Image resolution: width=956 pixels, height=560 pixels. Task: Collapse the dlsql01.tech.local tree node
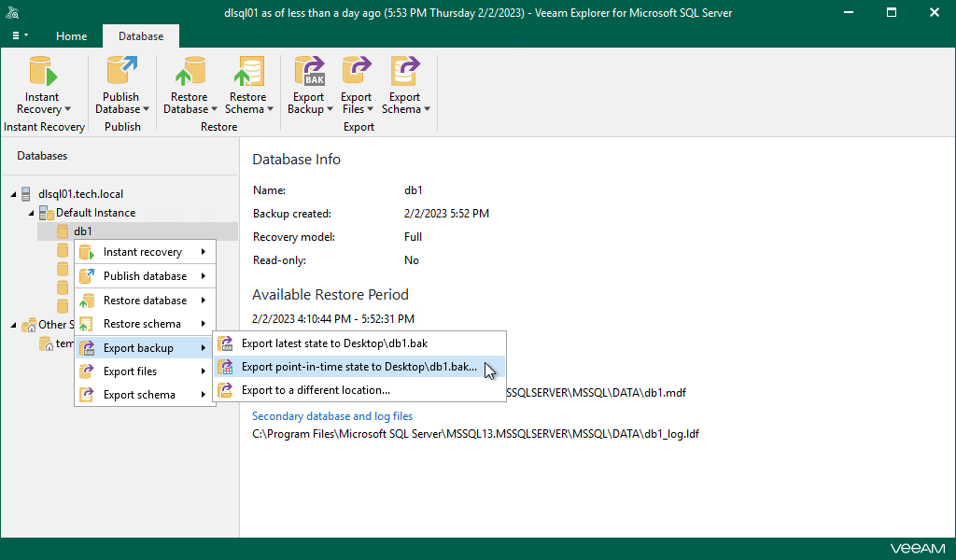(13, 194)
